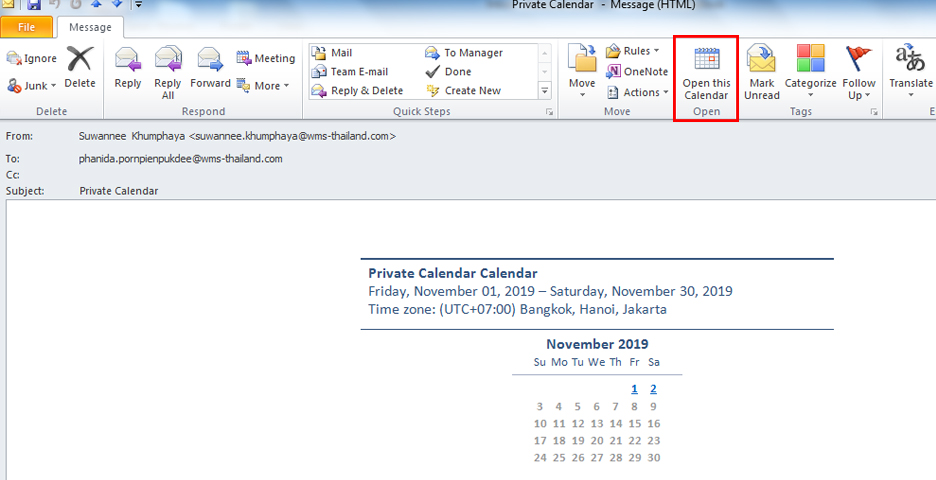Open the Categorize color menu
The image size is (936, 480).
(810, 72)
